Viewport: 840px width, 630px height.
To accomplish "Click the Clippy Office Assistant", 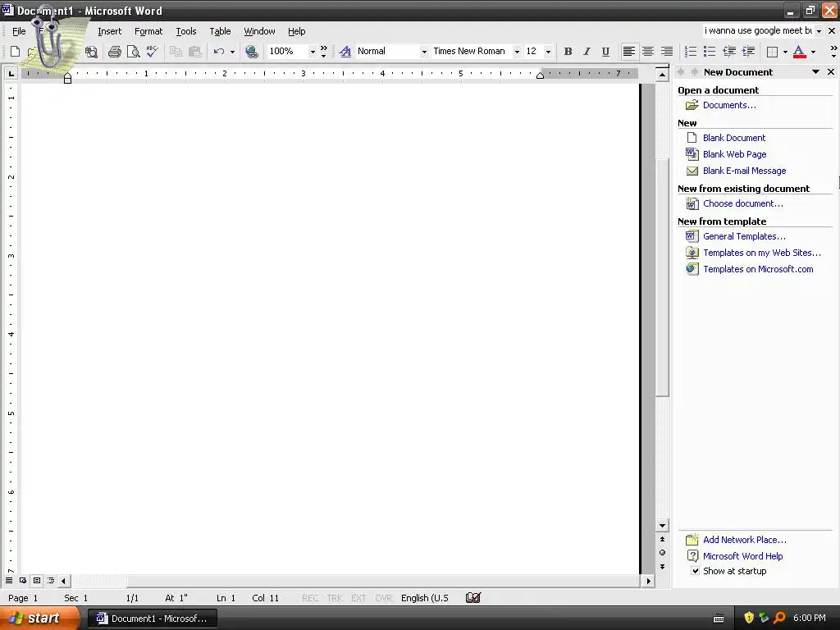I will tap(52, 39).
